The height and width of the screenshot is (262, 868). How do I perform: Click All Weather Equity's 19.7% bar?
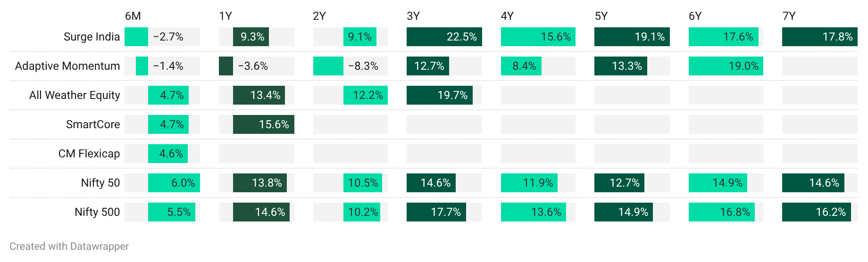pos(439,95)
